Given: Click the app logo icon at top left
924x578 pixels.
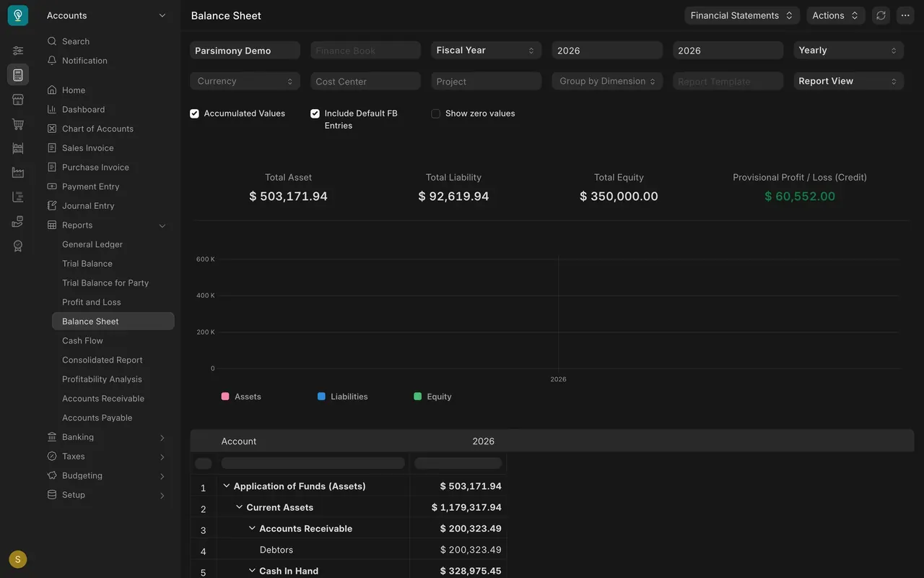Looking at the screenshot, I should click(x=18, y=15).
